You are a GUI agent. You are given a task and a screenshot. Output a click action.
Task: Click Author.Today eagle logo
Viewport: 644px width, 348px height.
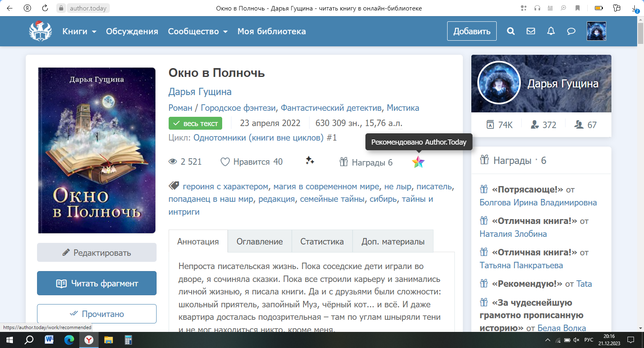[x=40, y=31]
